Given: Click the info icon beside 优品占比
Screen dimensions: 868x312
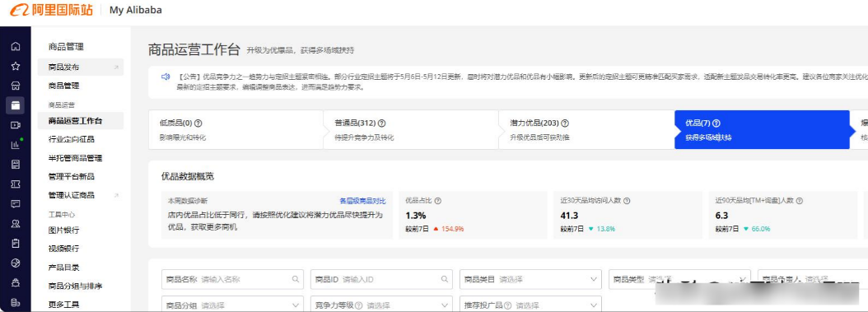Looking at the screenshot, I should (x=438, y=202).
